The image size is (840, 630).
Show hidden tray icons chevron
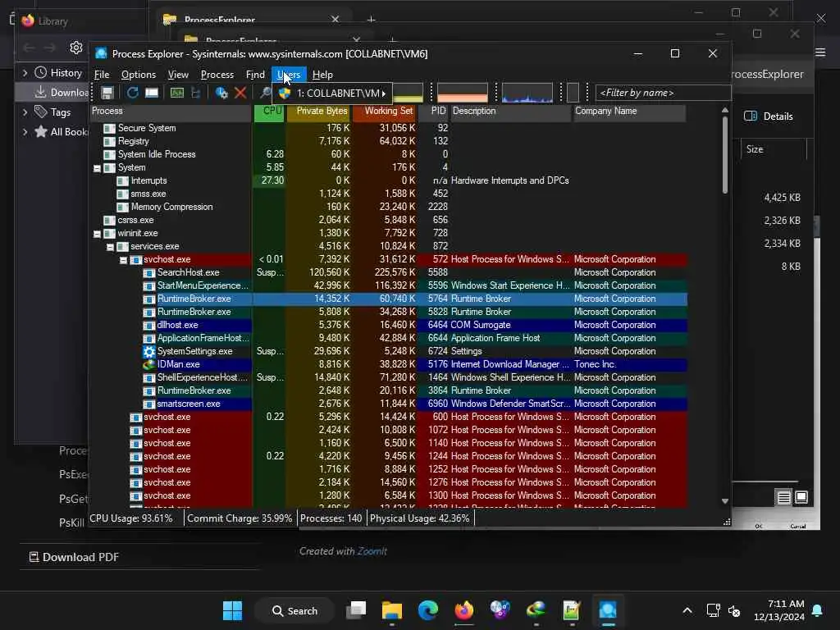pyautogui.click(x=687, y=610)
